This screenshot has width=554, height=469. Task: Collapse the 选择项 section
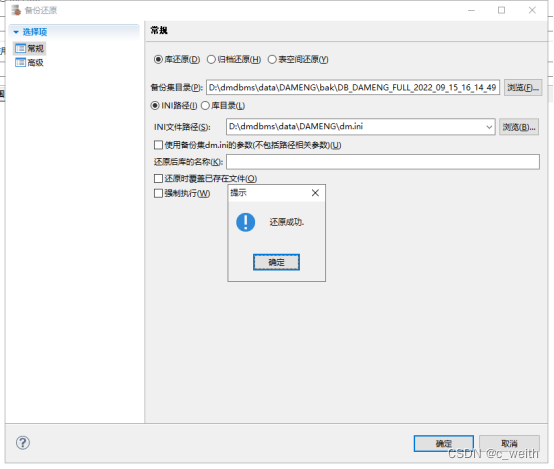[16, 32]
